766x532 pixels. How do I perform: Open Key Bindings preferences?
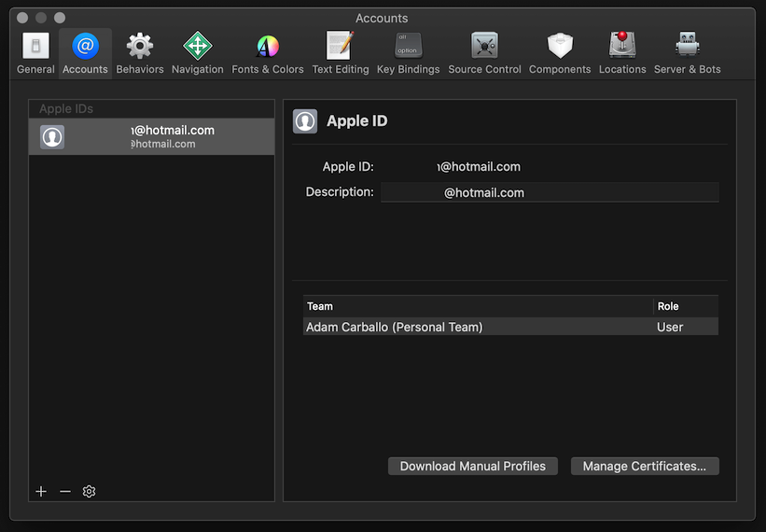click(x=408, y=53)
